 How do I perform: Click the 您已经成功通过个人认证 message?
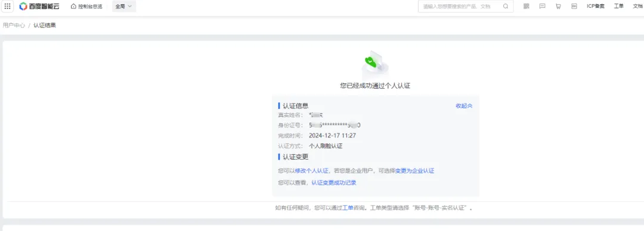[375, 86]
